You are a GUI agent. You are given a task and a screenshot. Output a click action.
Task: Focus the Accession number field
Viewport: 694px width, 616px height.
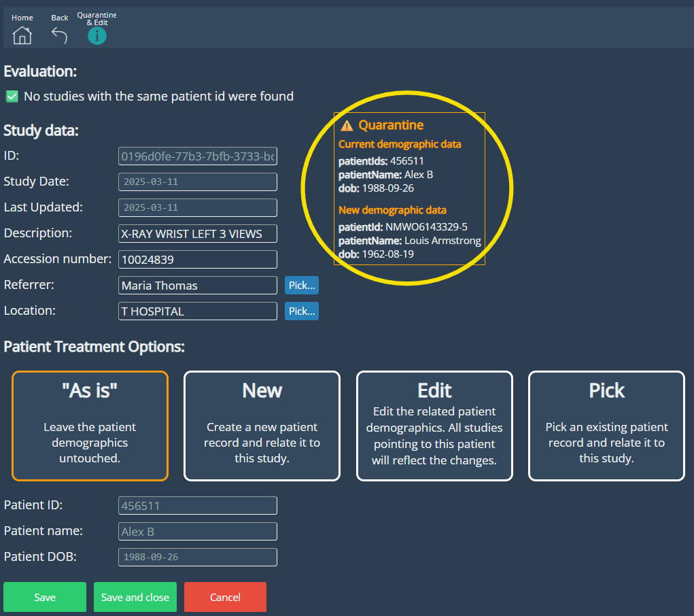pos(198,260)
